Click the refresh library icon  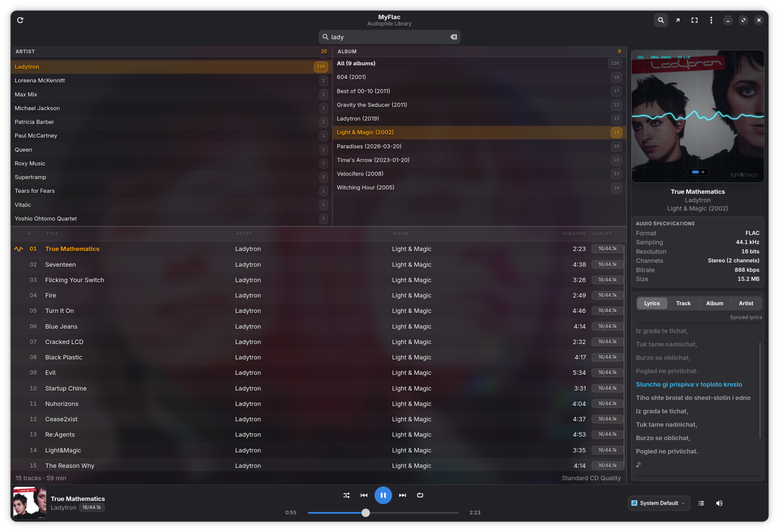pos(20,20)
